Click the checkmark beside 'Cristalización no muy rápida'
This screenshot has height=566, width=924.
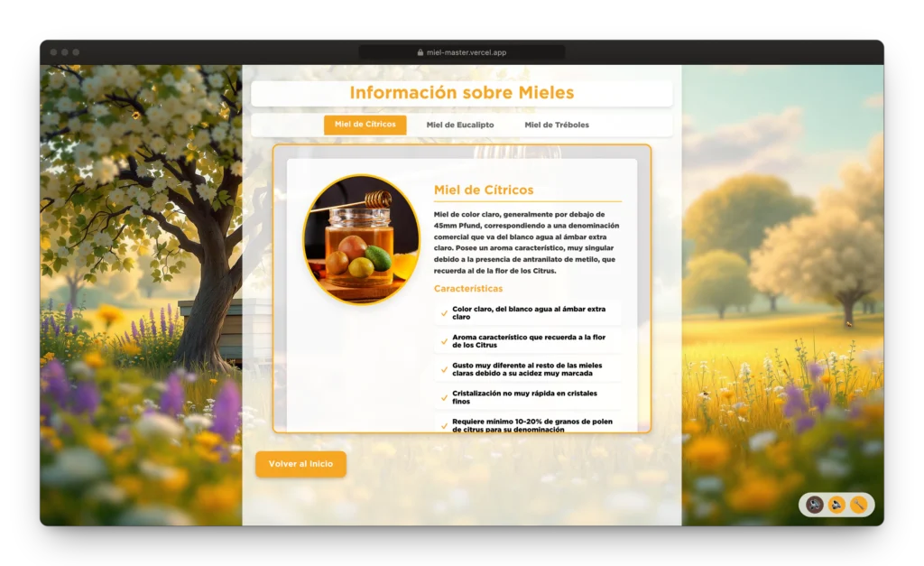[x=444, y=398]
